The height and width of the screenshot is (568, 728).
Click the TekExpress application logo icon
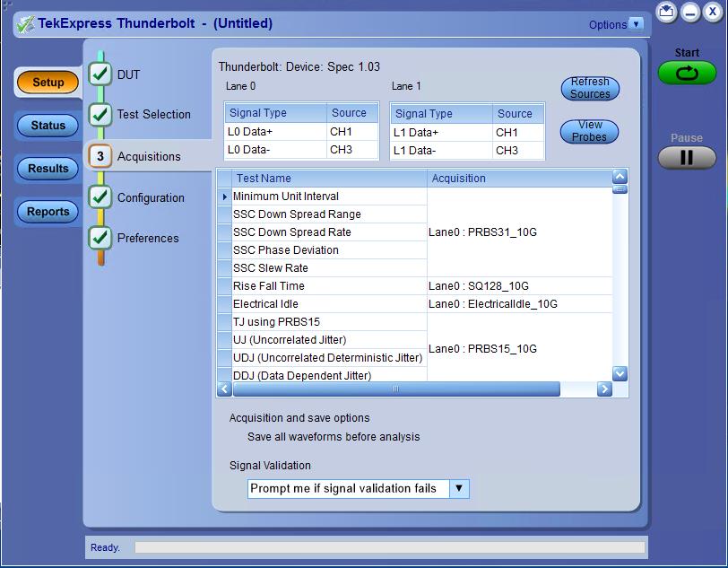click(25, 24)
